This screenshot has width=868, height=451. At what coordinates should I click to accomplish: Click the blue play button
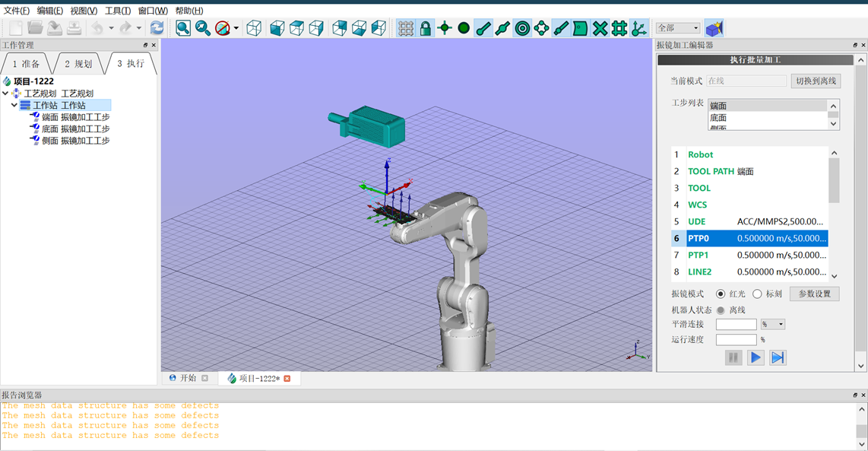click(756, 357)
